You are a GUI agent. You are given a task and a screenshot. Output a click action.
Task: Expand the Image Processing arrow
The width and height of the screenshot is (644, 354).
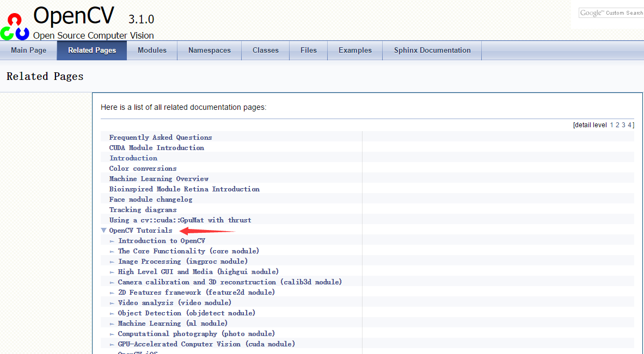tap(112, 262)
